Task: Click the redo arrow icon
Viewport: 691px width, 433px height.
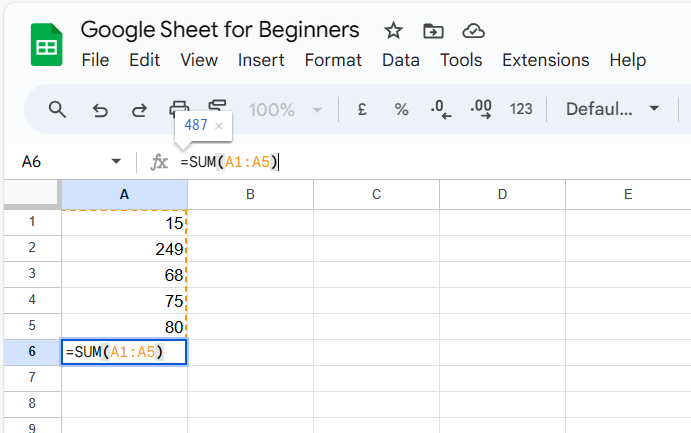Action: pyautogui.click(x=139, y=110)
